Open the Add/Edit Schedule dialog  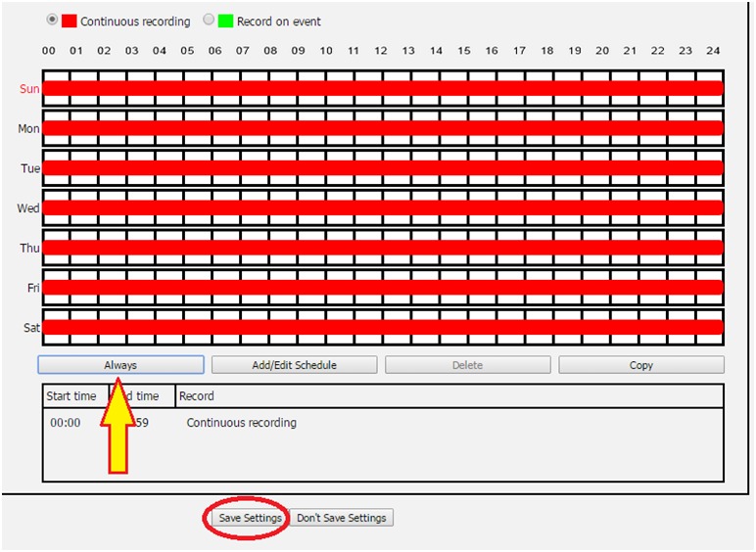coord(294,365)
